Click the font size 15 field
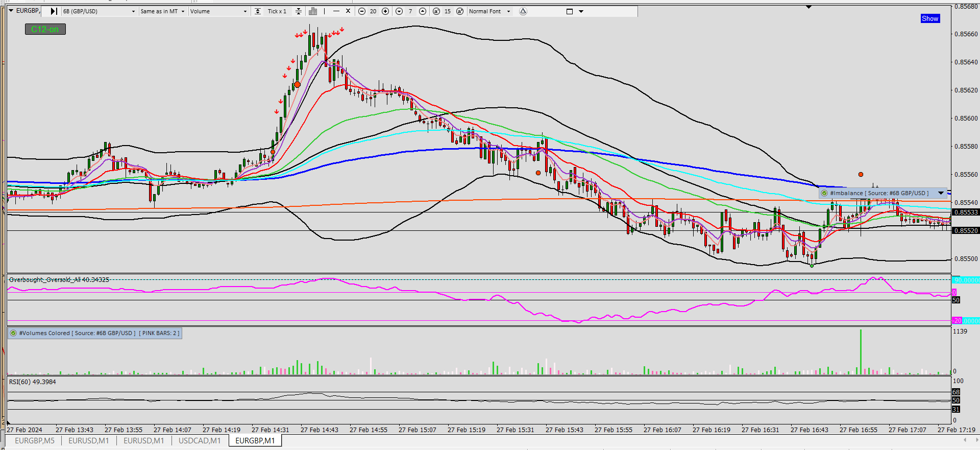This screenshot has width=980, height=450. coord(448,11)
